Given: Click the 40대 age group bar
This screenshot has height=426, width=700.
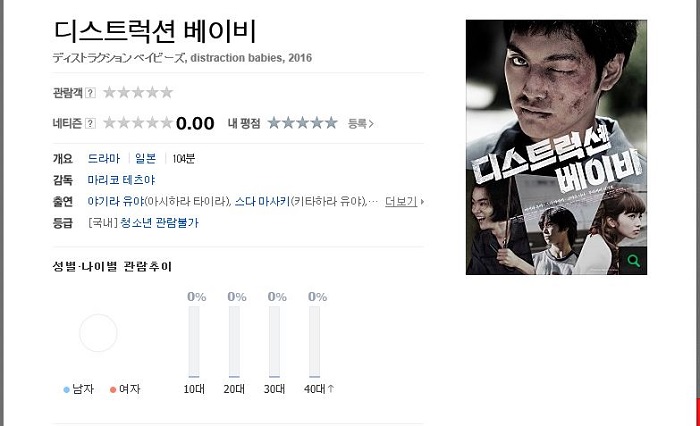Looking at the screenshot, I should pyautogui.click(x=314, y=342).
